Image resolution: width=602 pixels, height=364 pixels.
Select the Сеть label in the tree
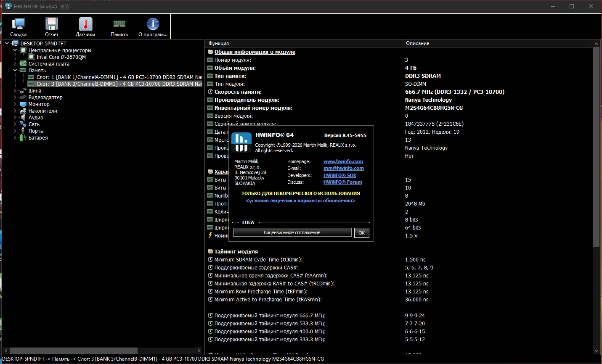click(x=34, y=124)
